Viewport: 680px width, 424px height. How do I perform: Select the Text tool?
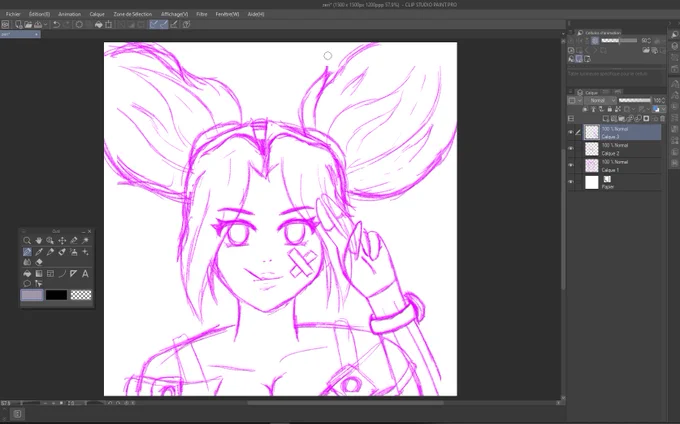coord(85,274)
